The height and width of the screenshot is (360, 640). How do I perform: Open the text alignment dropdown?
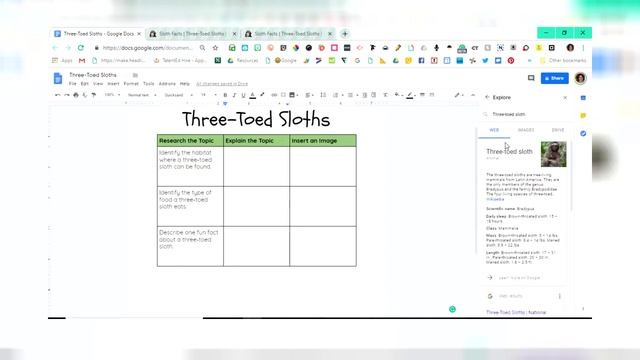coord(309,95)
